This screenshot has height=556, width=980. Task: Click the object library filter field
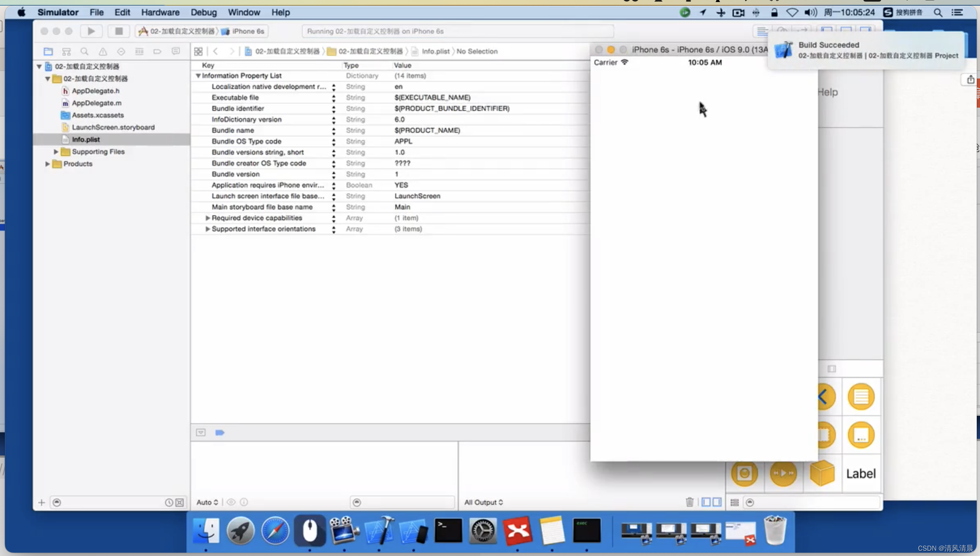(x=812, y=502)
